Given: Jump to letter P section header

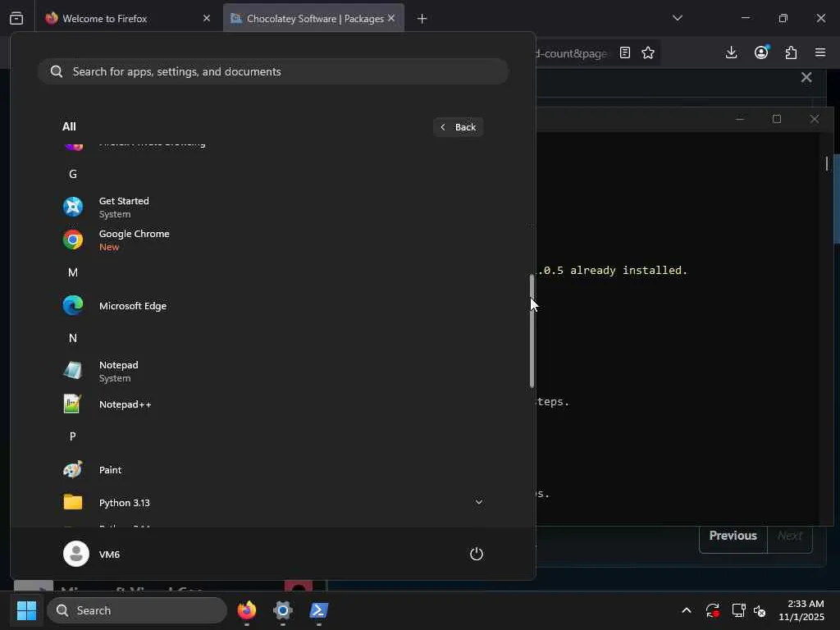Looking at the screenshot, I should tap(73, 436).
